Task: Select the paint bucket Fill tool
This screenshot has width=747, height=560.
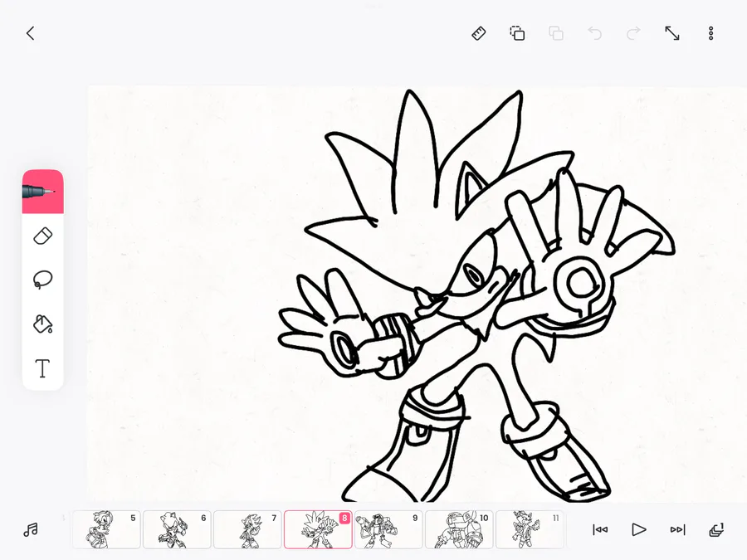Action: pos(43,324)
